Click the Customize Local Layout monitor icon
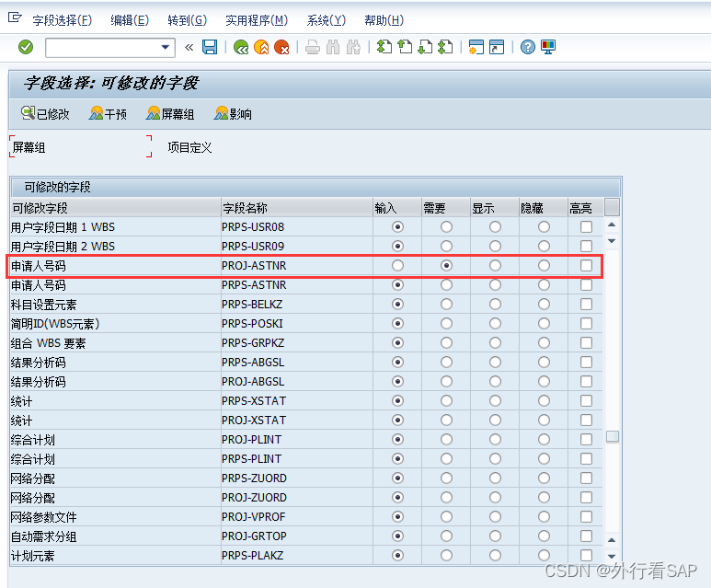The width and height of the screenshot is (711, 588). point(548,47)
